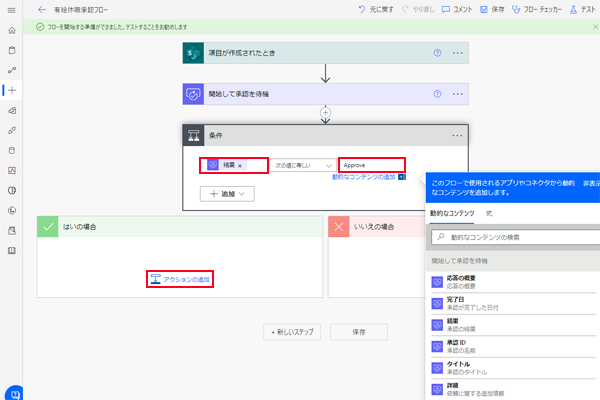Select the Create plus icon in the sidebar

[12, 90]
